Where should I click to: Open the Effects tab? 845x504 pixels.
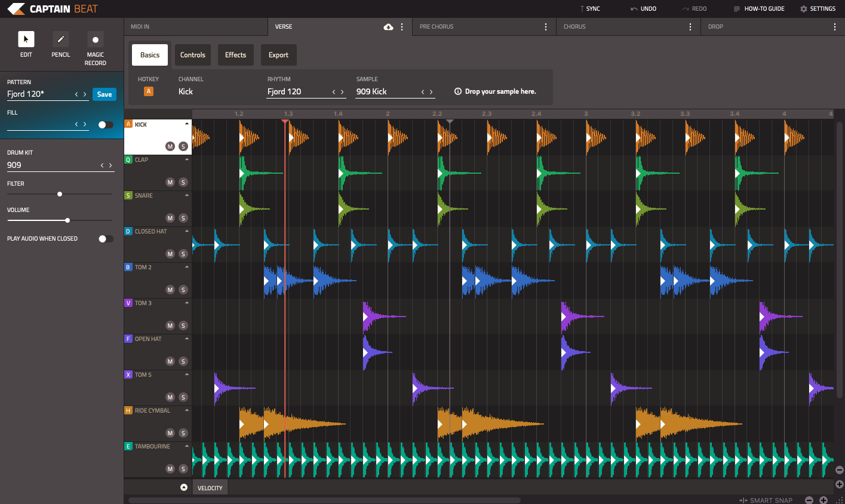(x=235, y=55)
